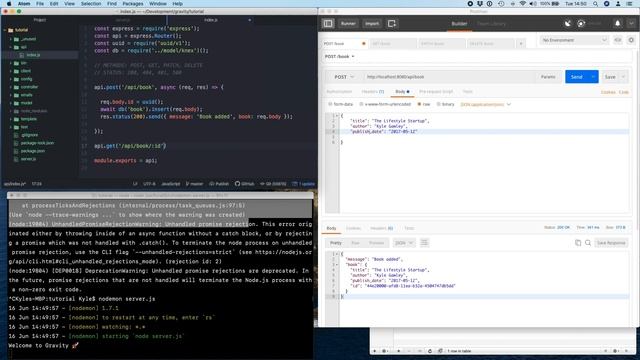Click the request URL input field
Screen dimensions: 640x360
coord(448,77)
